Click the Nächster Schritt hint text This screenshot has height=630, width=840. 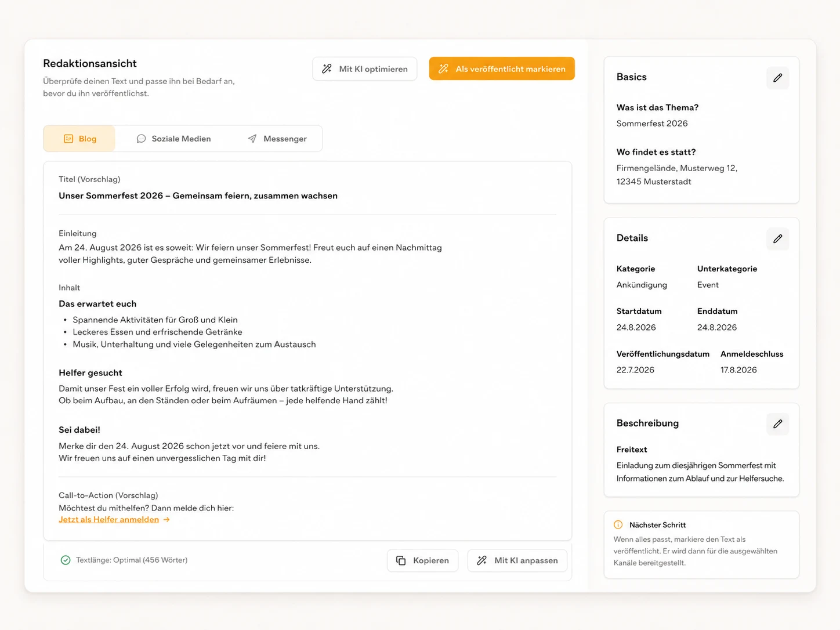[696, 551]
